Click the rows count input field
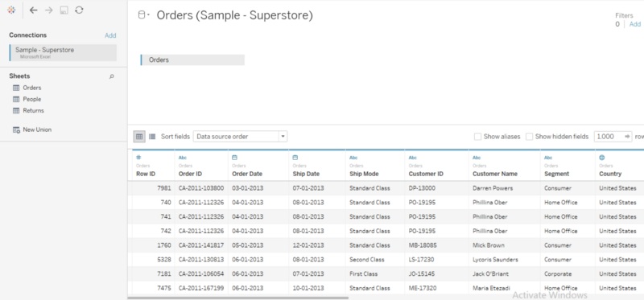Image resolution: width=644 pixels, height=300 pixels. 609,137
